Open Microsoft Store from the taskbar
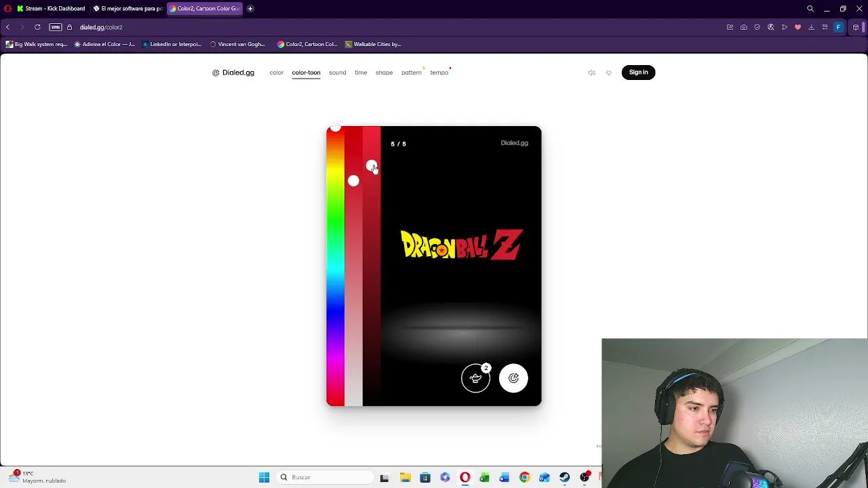The height and width of the screenshot is (488, 868). point(425,477)
